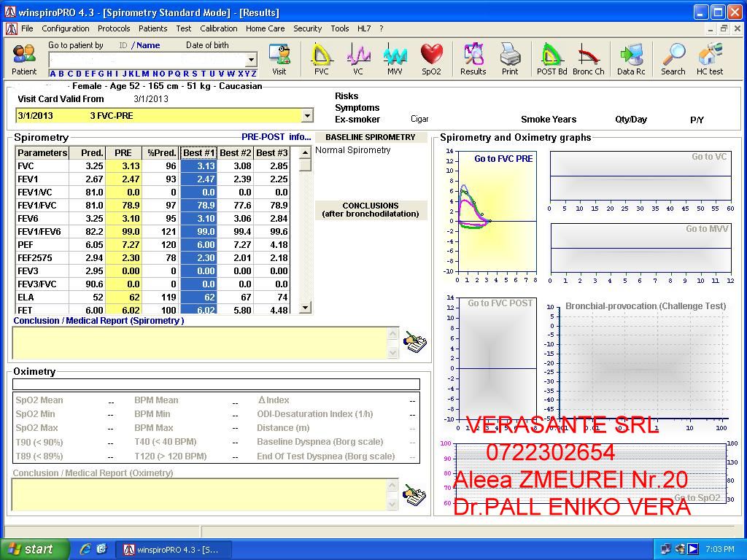Edit spirometry medical report notepad icon
747x560 pixels.
(415, 342)
